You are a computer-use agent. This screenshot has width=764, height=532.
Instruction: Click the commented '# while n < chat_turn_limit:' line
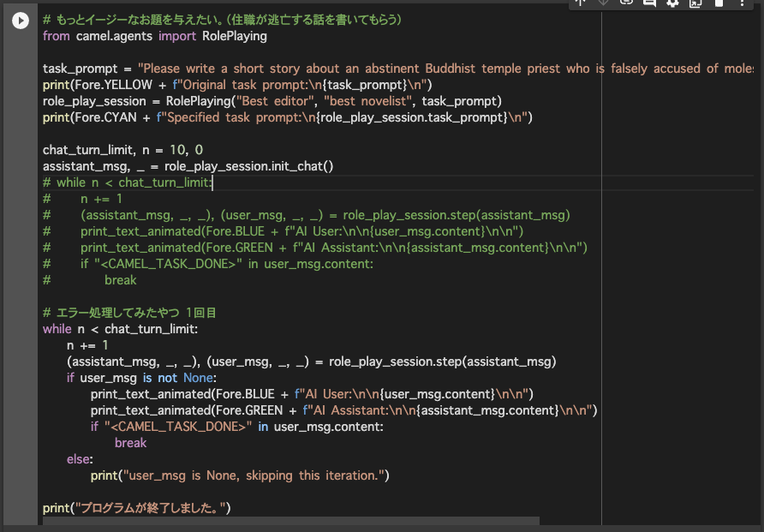[128, 182]
